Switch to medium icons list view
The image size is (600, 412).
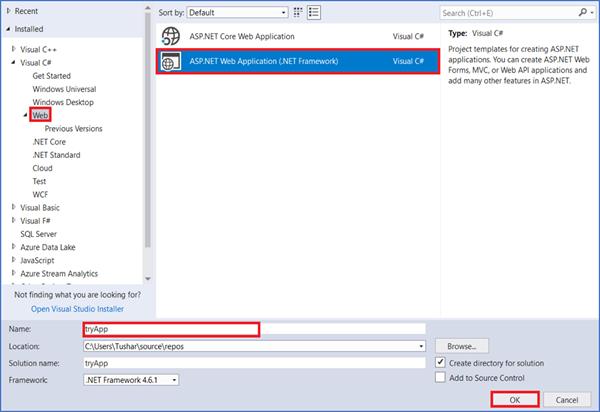click(314, 12)
